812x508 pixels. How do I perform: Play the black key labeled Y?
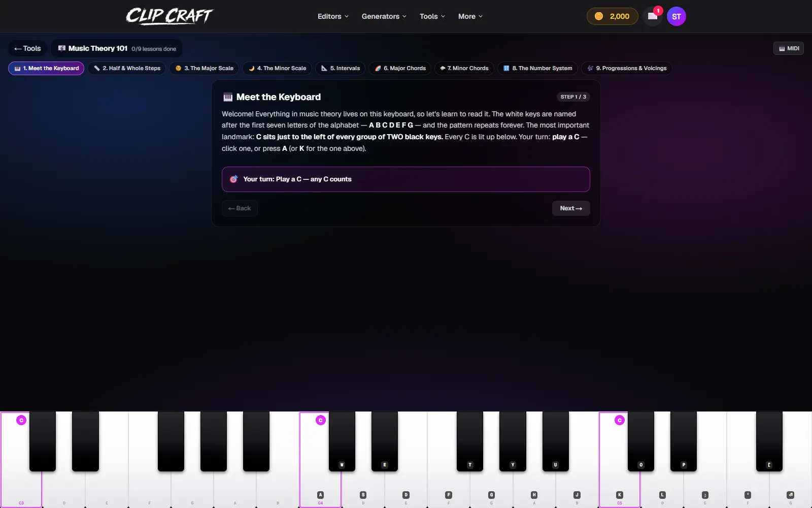point(513,441)
